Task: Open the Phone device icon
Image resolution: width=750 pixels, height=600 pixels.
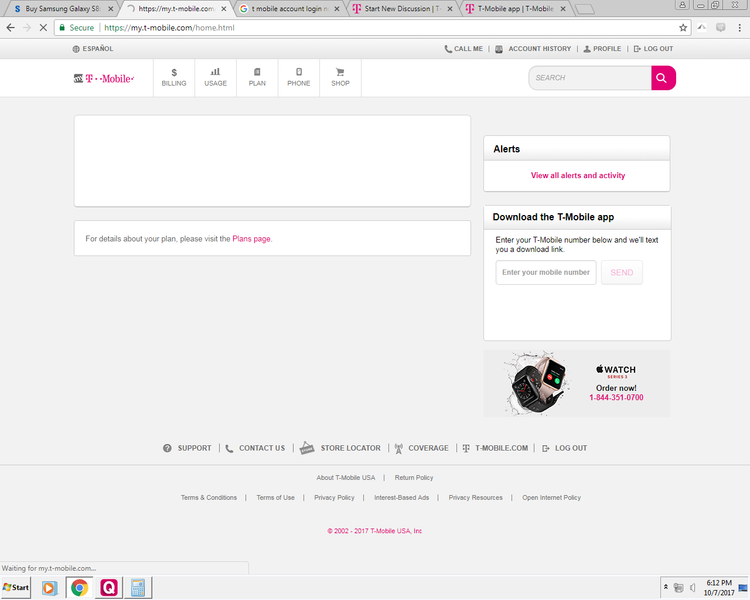Action: [298, 72]
